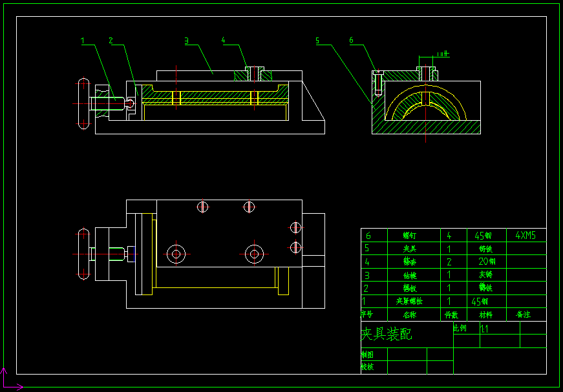
Task: Click the 材料 column header
Action: (486, 315)
